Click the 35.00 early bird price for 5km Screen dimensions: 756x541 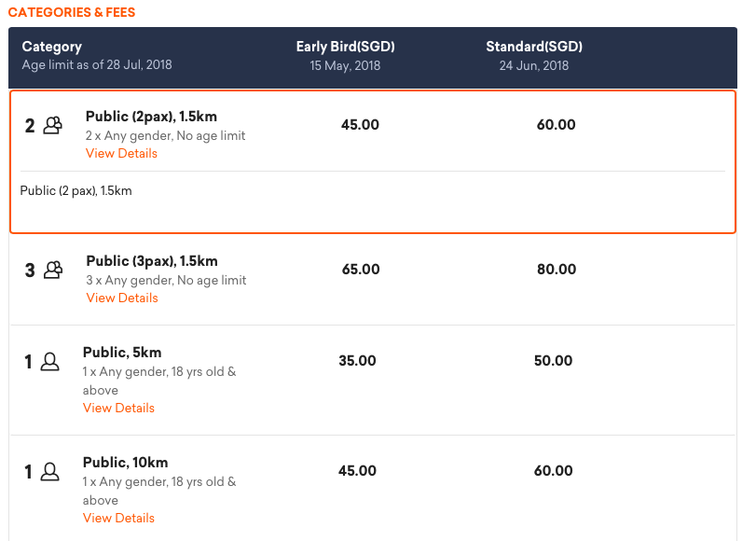click(x=357, y=361)
